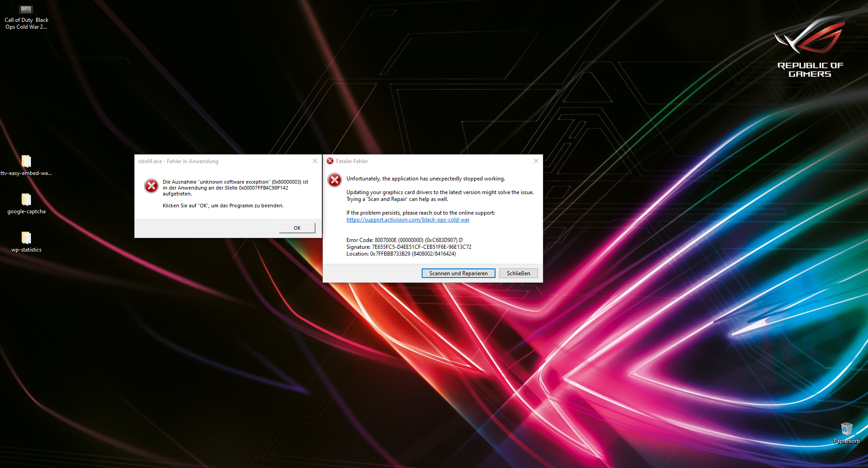Click the red error icon in obs64.exe dialog
868x468 pixels.
click(x=151, y=186)
